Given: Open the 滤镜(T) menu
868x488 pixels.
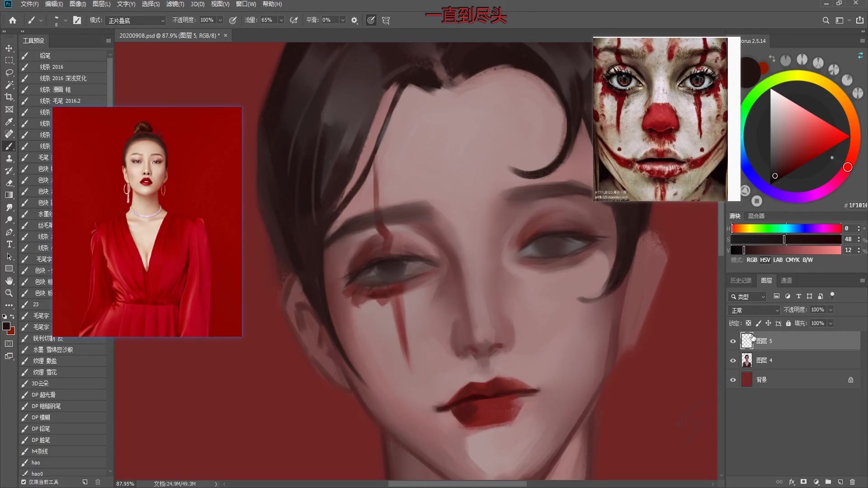Looking at the screenshot, I should coord(175,4).
